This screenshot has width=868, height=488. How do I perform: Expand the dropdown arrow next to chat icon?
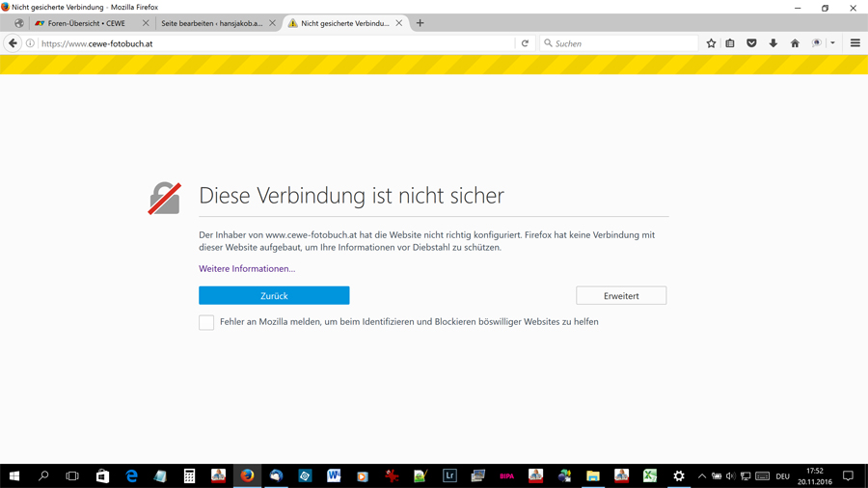point(832,43)
